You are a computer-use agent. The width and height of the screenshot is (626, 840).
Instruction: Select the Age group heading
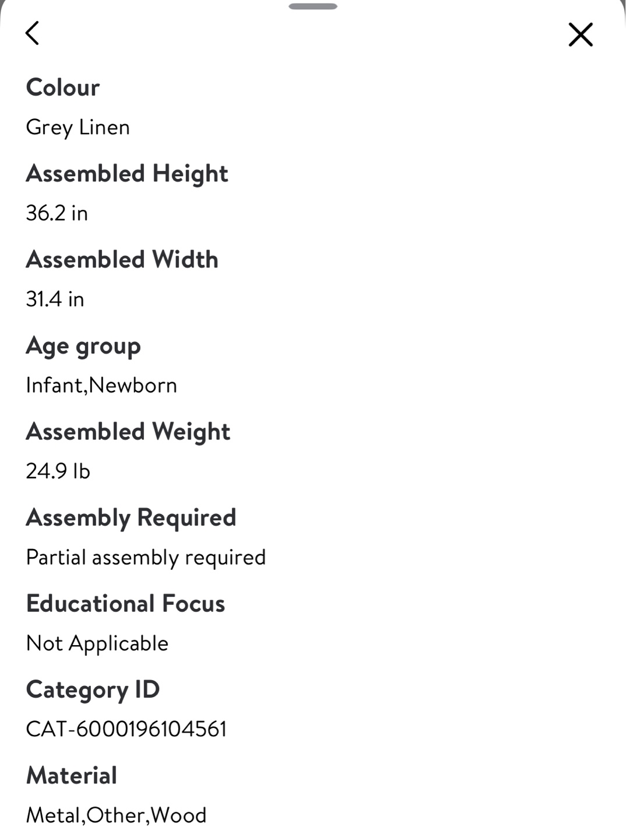point(83,346)
